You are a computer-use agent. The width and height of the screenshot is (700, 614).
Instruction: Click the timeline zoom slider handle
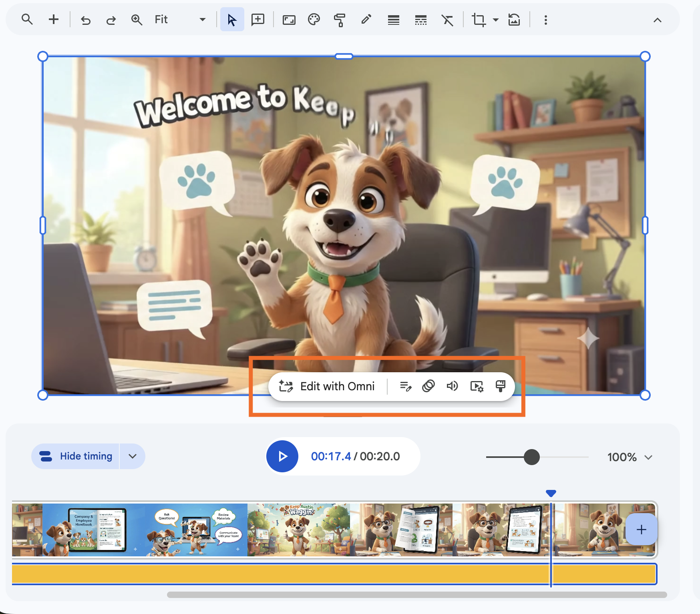pyautogui.click(x=532, y=457)
